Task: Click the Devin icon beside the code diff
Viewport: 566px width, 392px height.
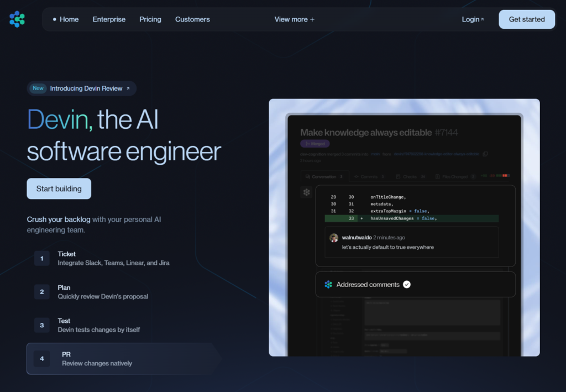Action: [306, 192]
